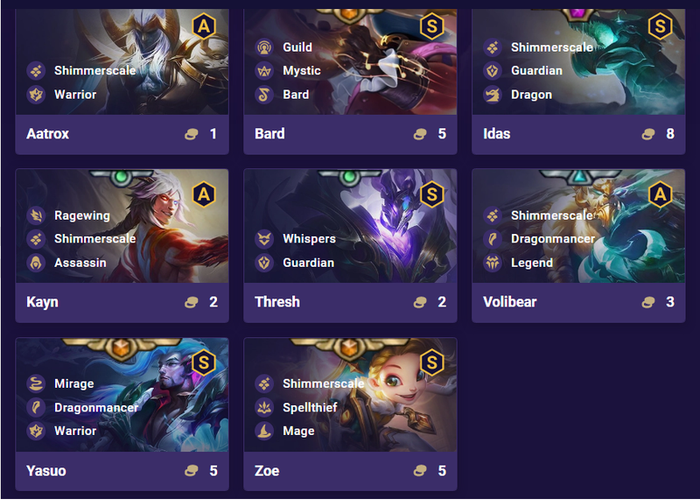Open the Volibear champion name link
The image size is (700, 500).
pos(510,302)
